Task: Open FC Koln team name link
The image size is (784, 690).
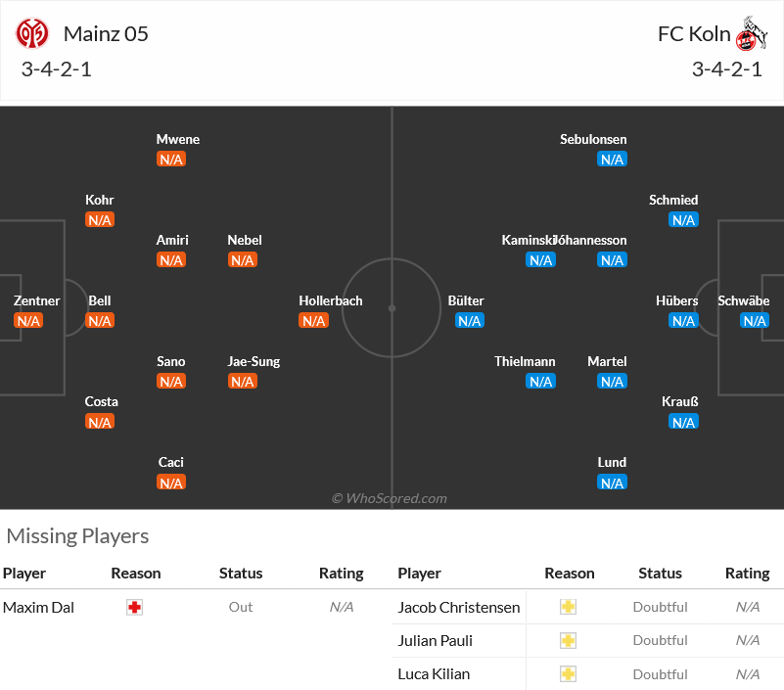Action: point(694,34)
